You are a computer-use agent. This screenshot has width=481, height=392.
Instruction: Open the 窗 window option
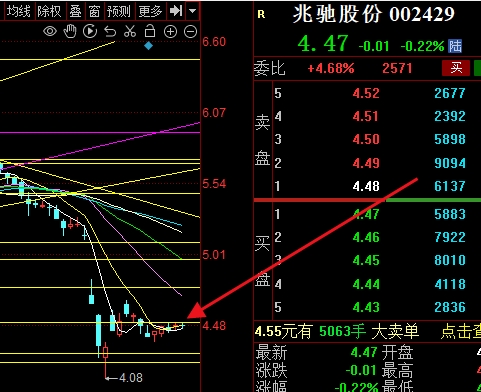[94, 11]
